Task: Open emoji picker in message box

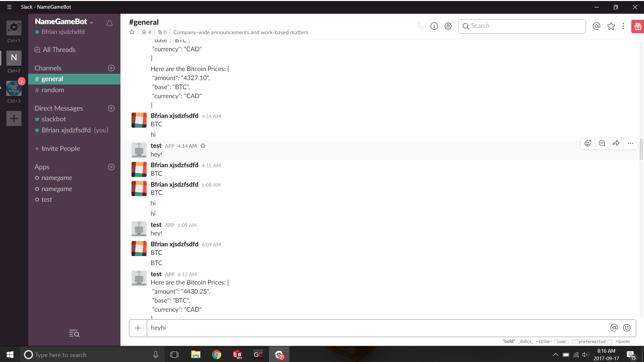Action: [x=627, y=328]
